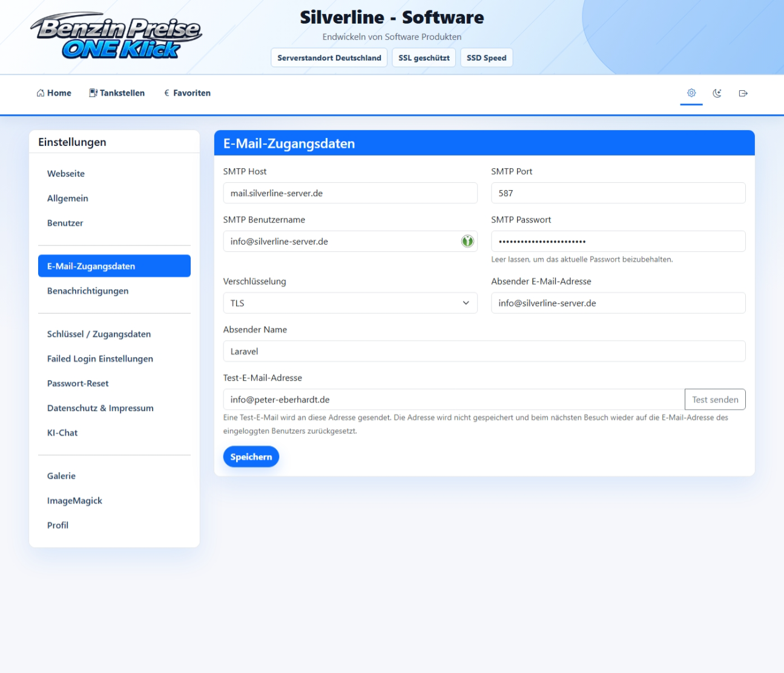Image resolution: width=784 pixels, height=673 pixels.
Task: Select the E-Mail-Zugangsdaten sidebar entry
Action: coord(114,266)
